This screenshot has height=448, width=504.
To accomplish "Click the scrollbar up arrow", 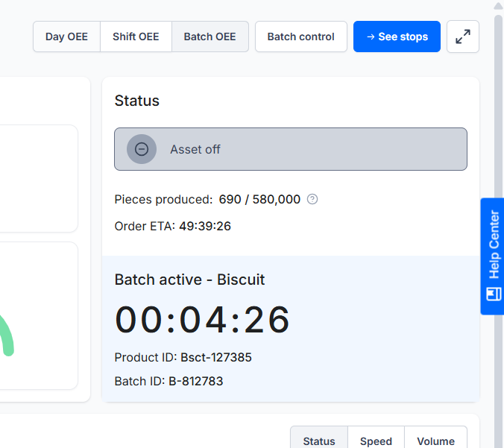I will [x=498, y=6].
